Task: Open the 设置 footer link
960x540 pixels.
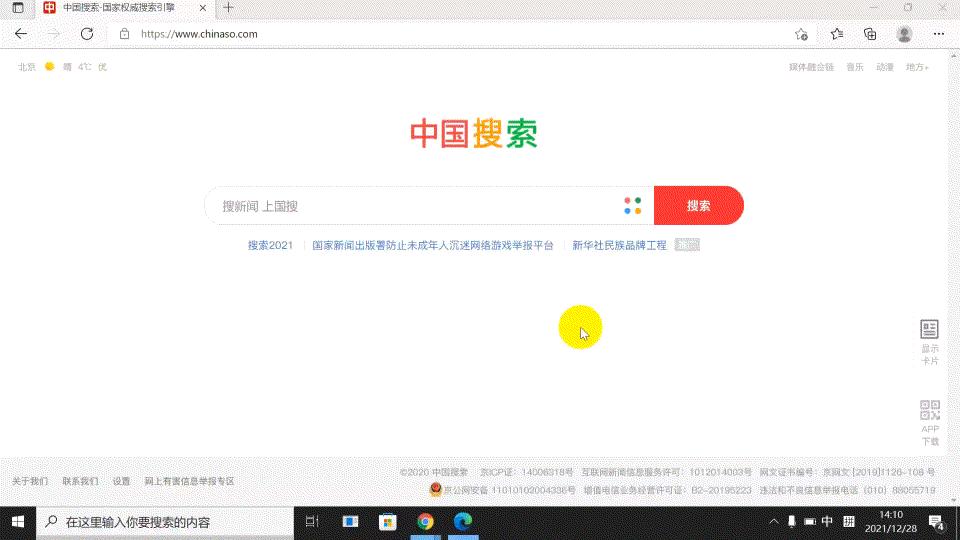Action: [121, 481]
